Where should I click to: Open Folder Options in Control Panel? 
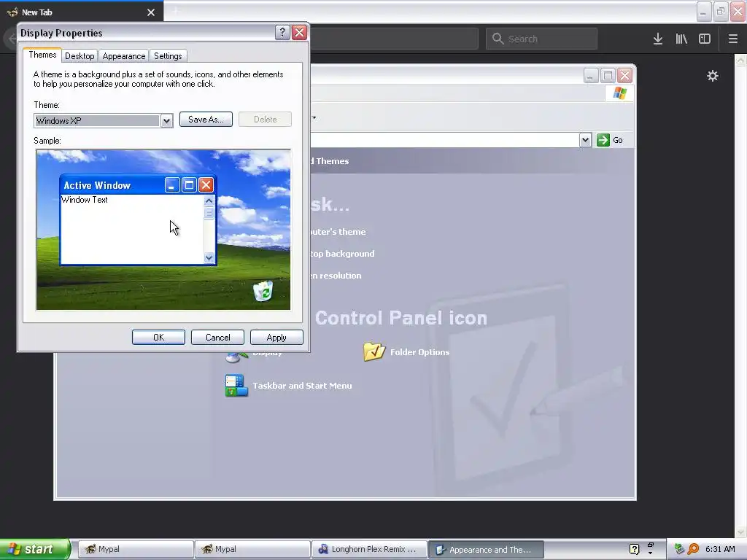[374, 352]
